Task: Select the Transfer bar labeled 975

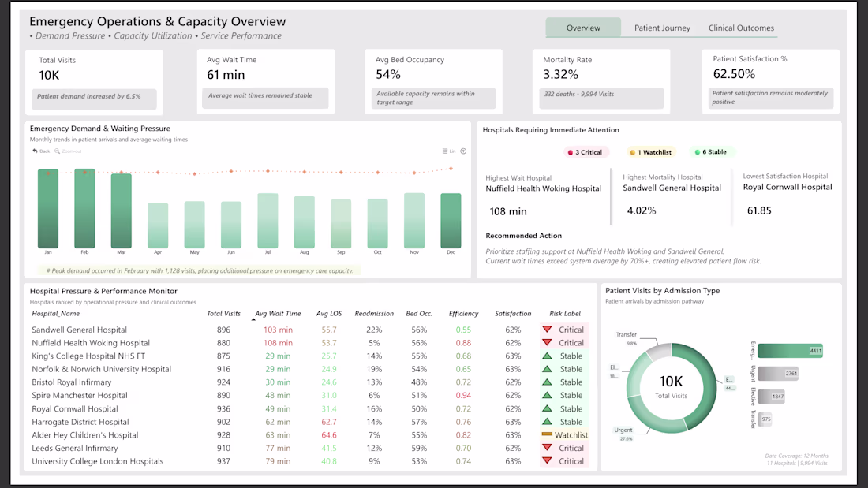Action: pyautogui.click(x=765, y=419)
